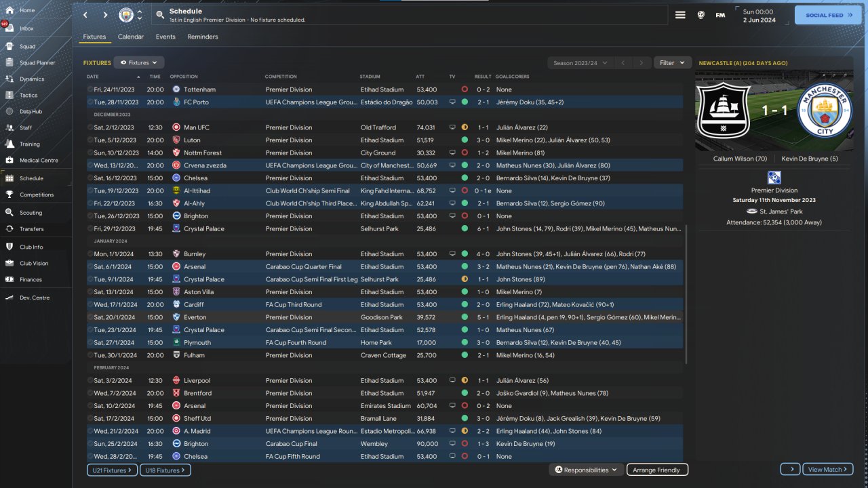This screenshot has height=488, width=868.
Task: Toggle the selection circle on the Luton row
Action: pyautogui.click(x=90, y=140)
